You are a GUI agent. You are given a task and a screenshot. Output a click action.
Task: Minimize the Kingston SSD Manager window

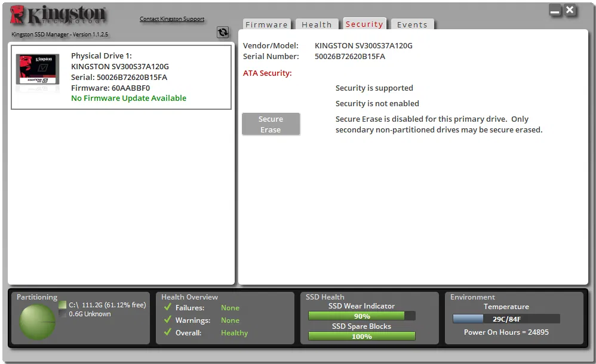coord(555,11)
